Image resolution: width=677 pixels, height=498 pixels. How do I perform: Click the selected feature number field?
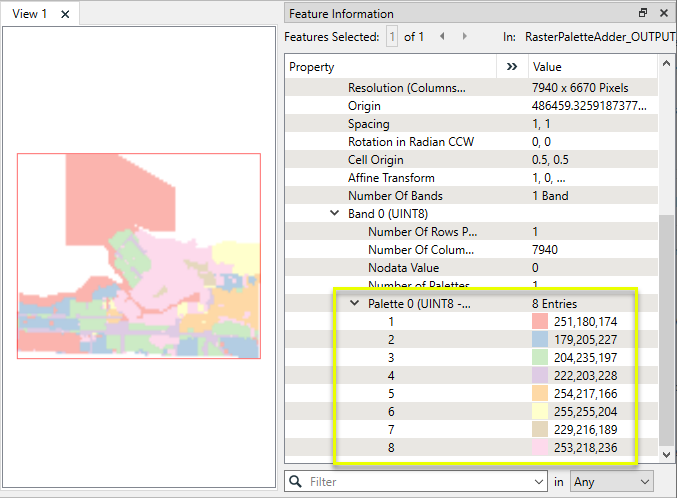393,37
